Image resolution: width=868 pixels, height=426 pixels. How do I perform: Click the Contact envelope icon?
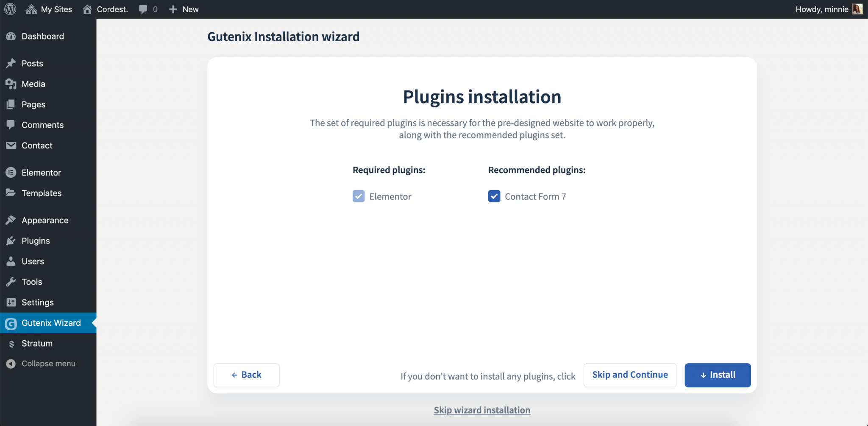coord(11,146)
